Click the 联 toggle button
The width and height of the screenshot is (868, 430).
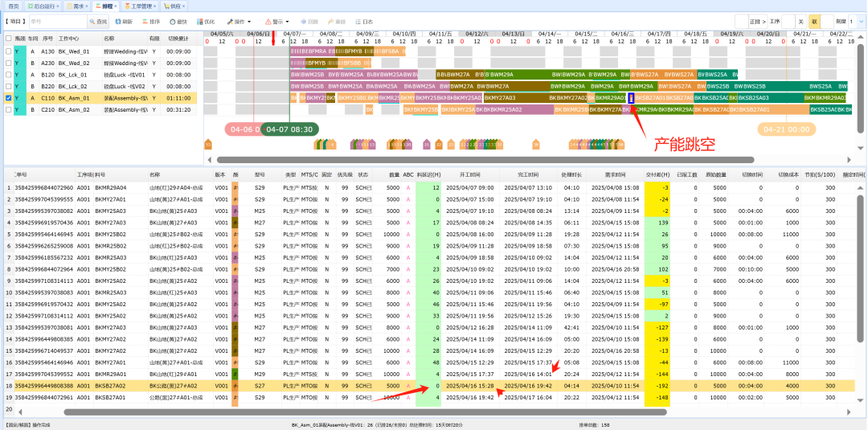[x=814, y=22]
